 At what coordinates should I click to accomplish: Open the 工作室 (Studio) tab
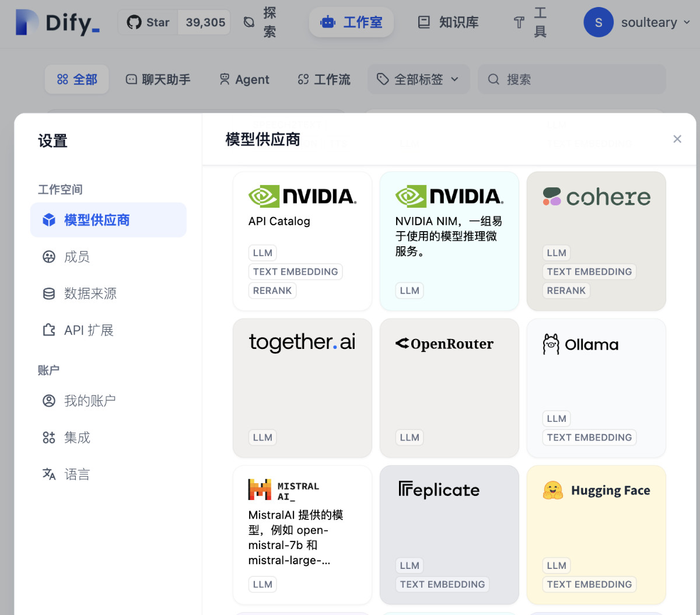(351, 22)
